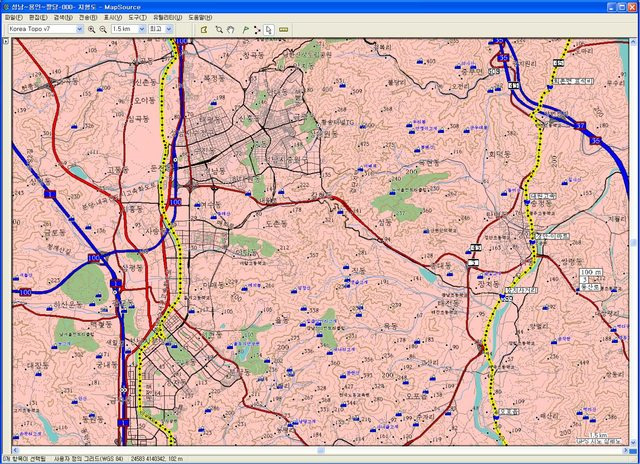Click the zoom out magnifier icon

coord(103,29)
